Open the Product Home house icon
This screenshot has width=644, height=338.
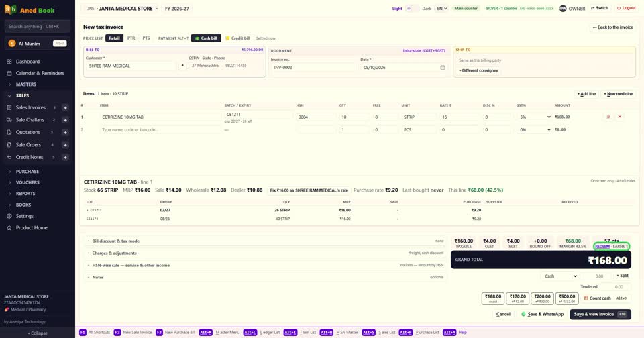[x=9, y=227]
